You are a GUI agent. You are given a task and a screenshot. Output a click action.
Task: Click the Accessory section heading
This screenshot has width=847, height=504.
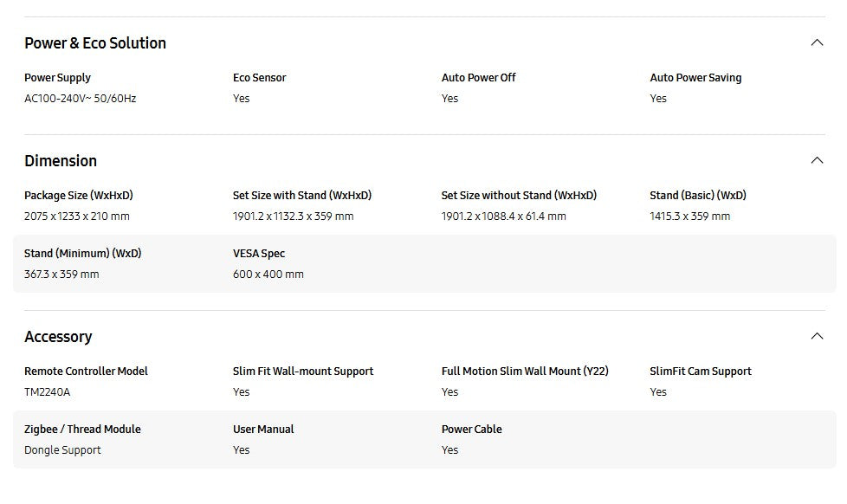coord(58,337)
